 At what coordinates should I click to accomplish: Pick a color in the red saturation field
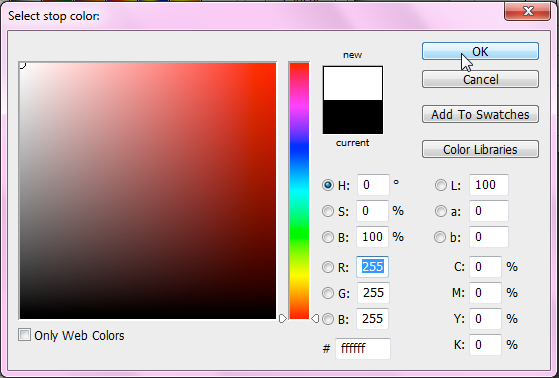point(148,190)
